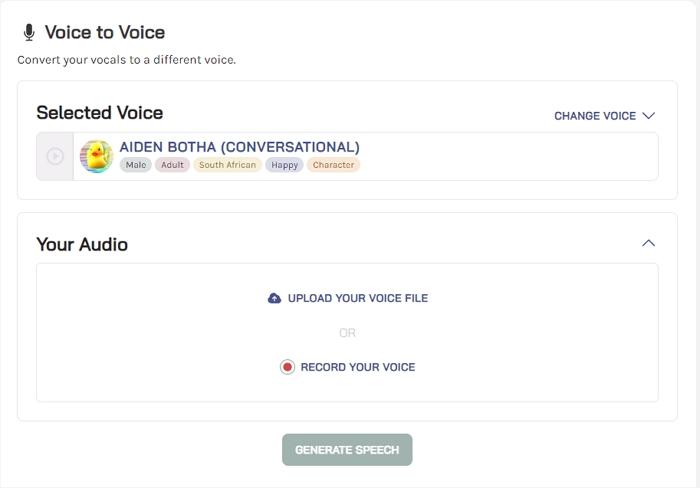Select Upload Your Voice File
The width and height of the screenshot is (700, 488).
(348, 298)
